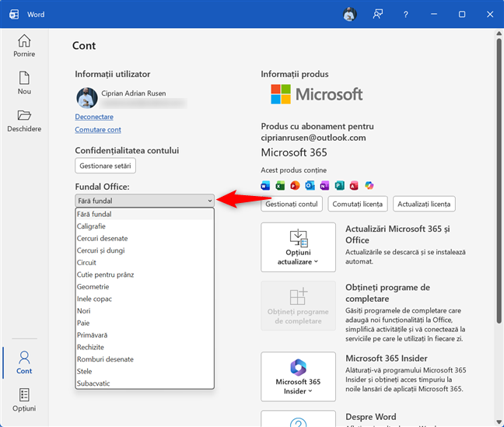Click the Pornire home icon in sidebar
504x427 pixels.
(x=24, y=45)
